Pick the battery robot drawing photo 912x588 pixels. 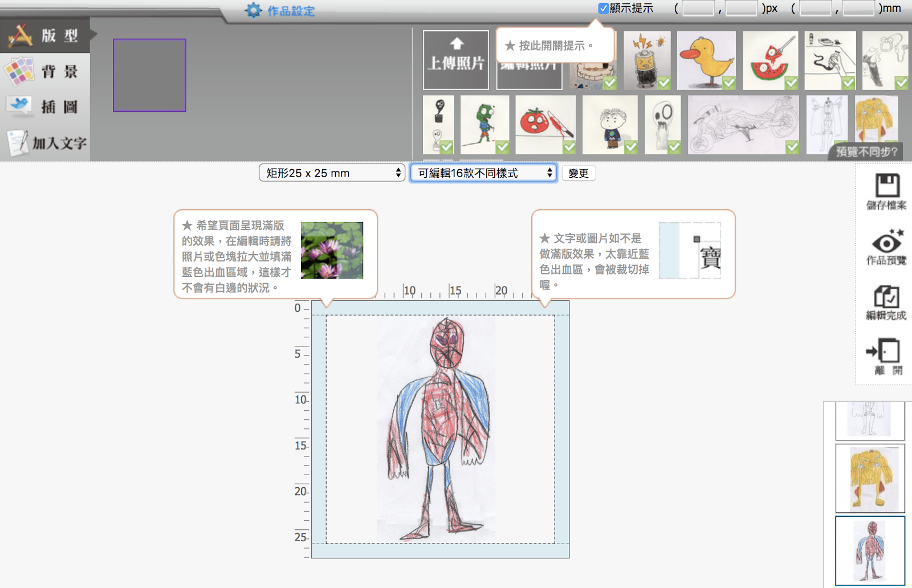click(647, 60)
